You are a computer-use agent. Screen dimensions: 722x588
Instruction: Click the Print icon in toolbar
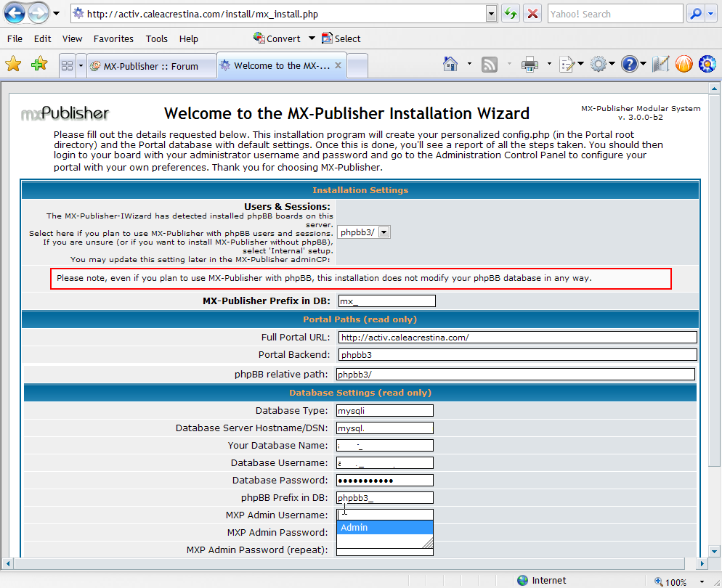530,65
